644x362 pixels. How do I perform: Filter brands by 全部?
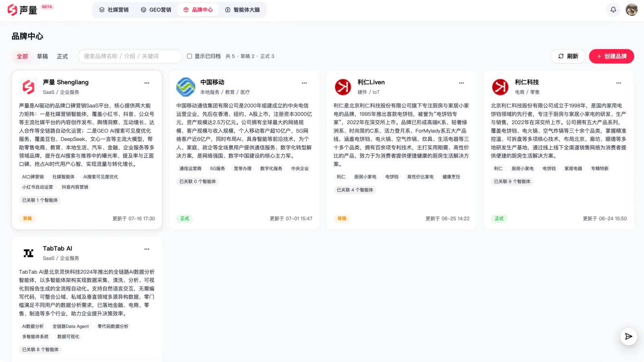tap(22, 56)
